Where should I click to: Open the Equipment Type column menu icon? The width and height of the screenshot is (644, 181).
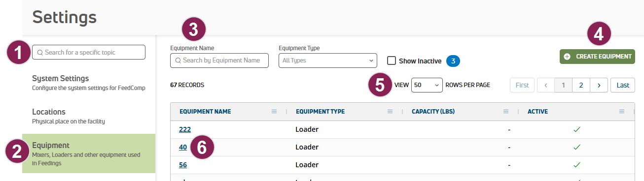(390, 112)
